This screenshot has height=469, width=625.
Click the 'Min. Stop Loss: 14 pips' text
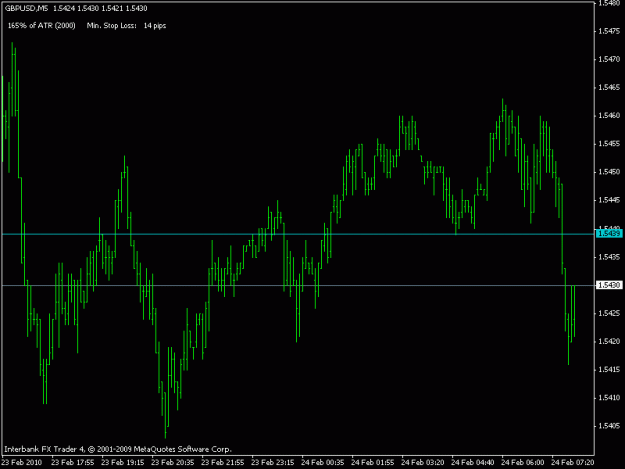pyautogui.click(x=126, y=26)
